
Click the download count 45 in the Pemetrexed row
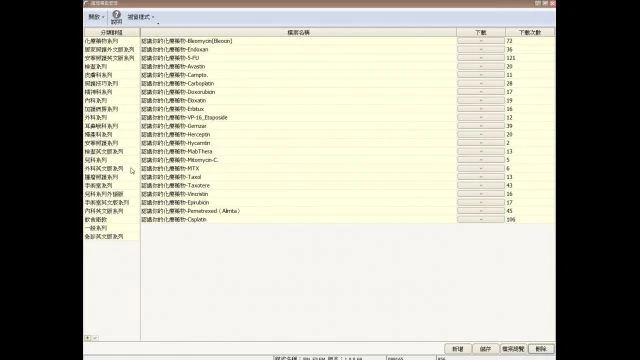click(509, 211)
